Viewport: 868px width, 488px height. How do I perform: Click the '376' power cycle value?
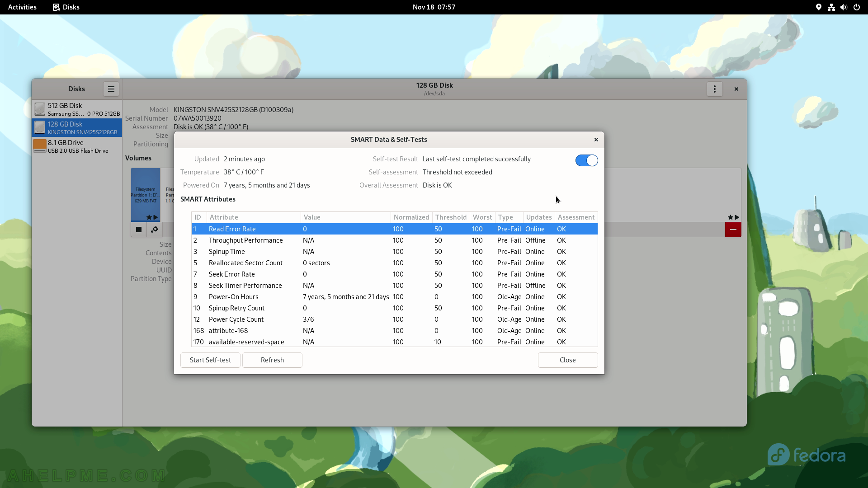[x=308, y=319]
